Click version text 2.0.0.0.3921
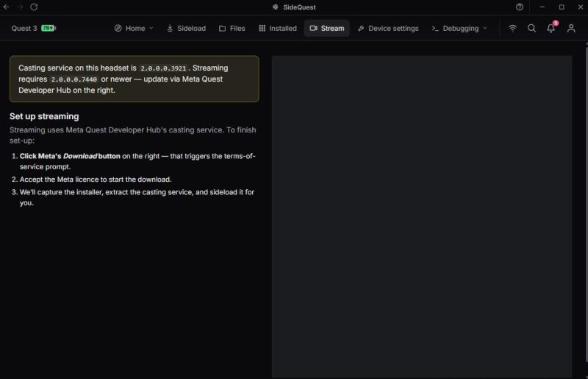Viewport: 588px width, 379px height. 163,68
